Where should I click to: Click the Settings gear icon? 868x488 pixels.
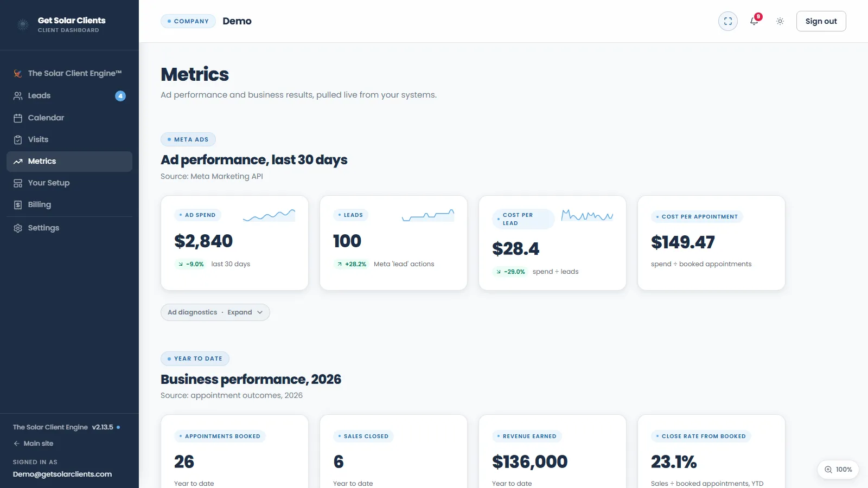[x=18, y=228]
